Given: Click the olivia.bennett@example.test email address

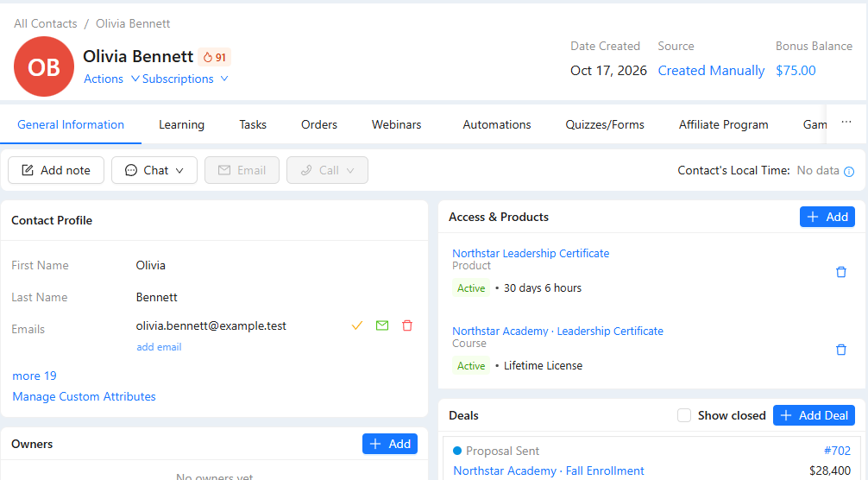Looking at the screenshot, I should pos(211,325).
